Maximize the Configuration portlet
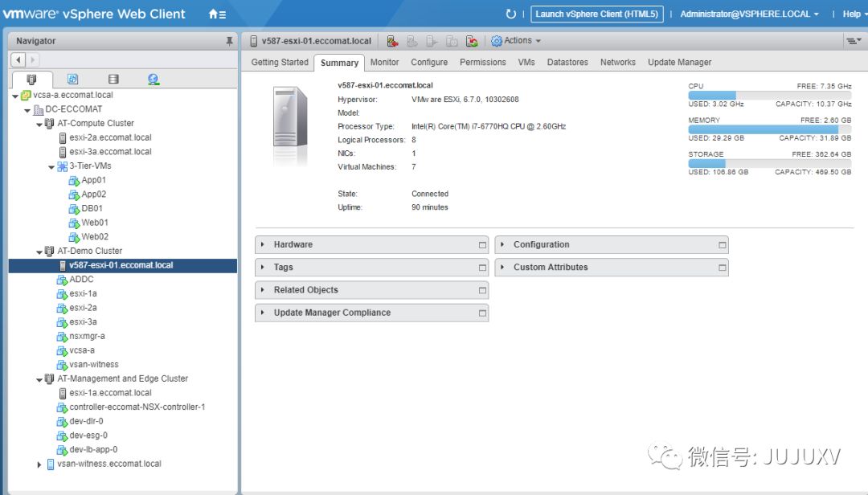The width and height of the screenshot is (868, 495). click(722, 245)
